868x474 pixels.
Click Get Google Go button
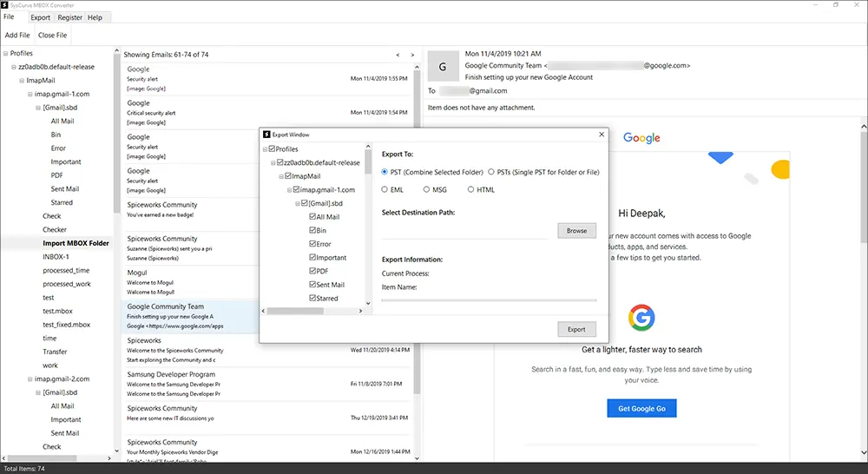pyautogui.click(x=641, y=408)
